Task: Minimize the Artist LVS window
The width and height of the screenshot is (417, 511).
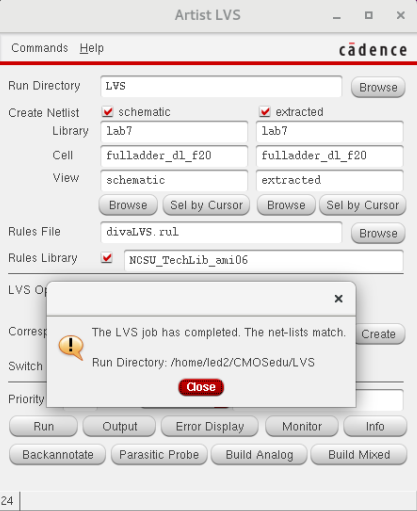Action: point(337,16)
